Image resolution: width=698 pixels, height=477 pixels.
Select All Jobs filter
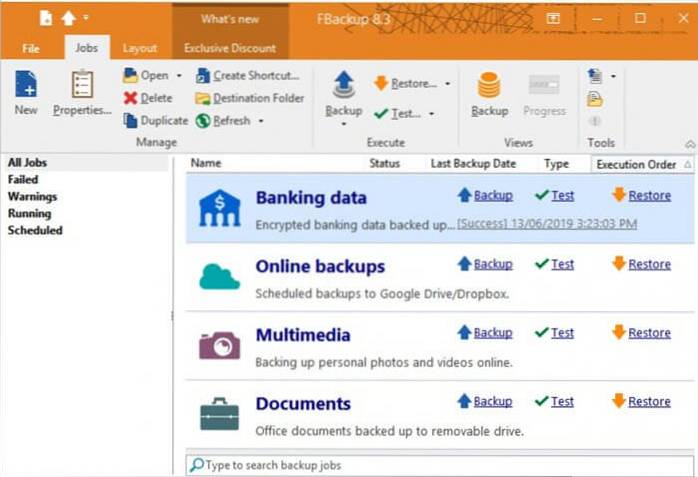[27, 163]
